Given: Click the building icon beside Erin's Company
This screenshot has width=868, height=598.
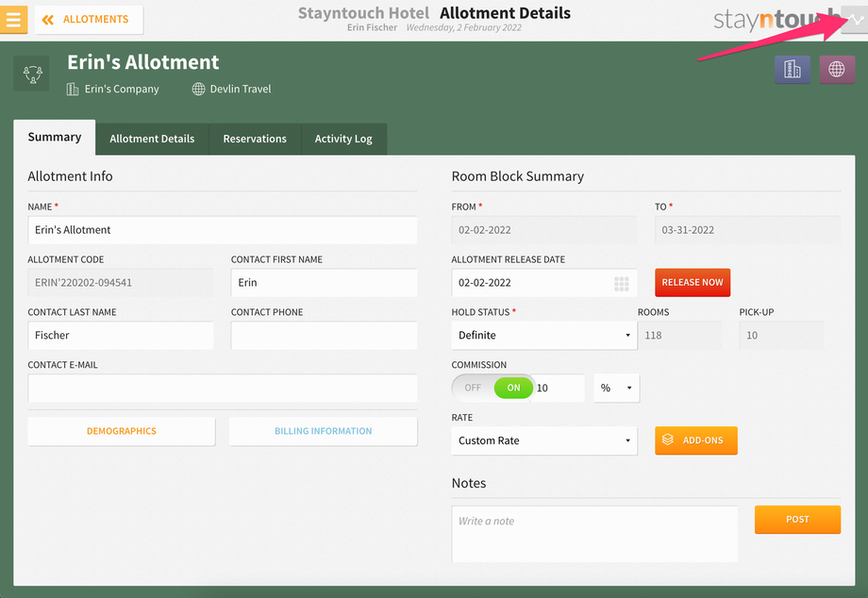Looking at the screenshot, I should coord(73,89).
